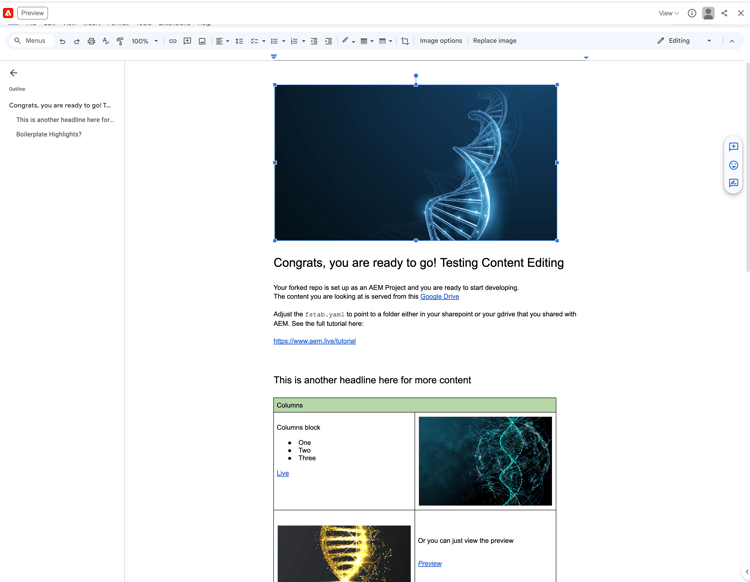Click the left indent ruler marker
Screen dimensions: 750x582
274,56
